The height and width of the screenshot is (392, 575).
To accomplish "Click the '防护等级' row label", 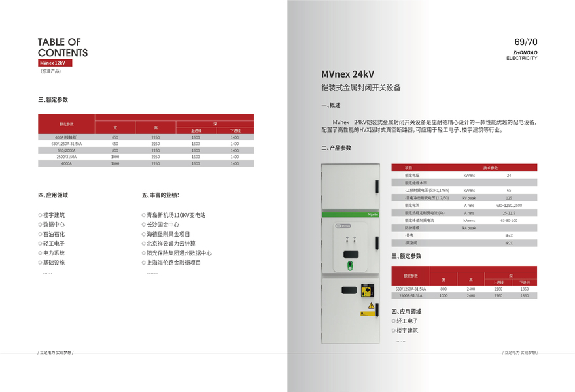I will 412,228.
